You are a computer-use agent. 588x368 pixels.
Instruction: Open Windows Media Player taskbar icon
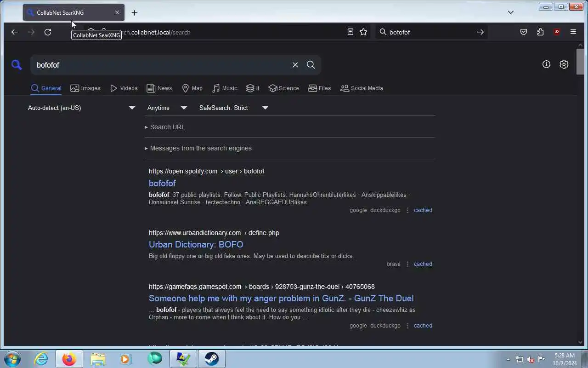(x=126, y=359)
